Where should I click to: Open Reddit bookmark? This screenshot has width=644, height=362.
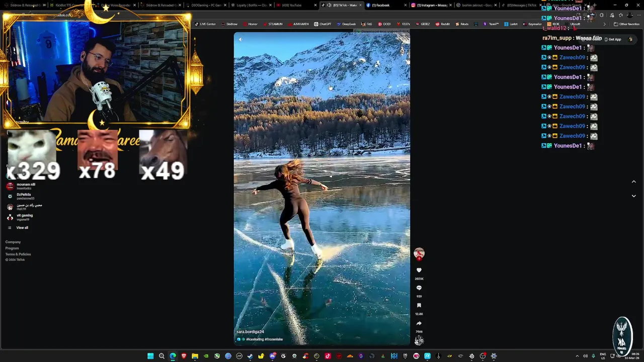pos(443,24)
